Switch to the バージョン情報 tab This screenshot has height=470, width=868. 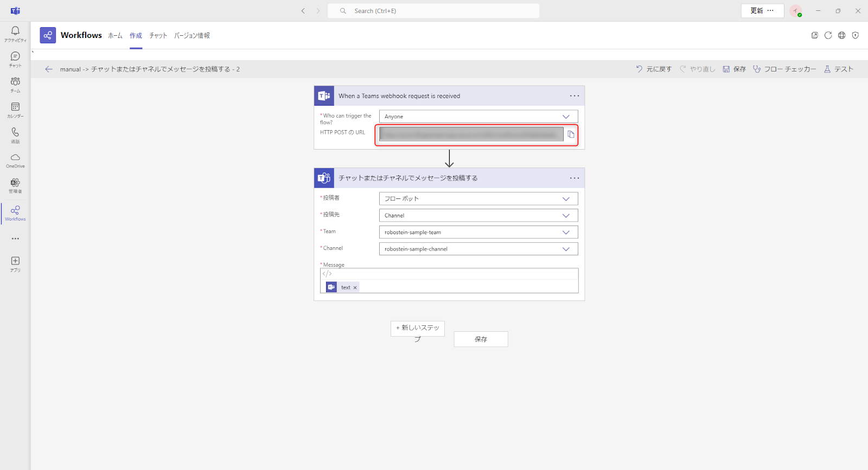tap(192, 36)
